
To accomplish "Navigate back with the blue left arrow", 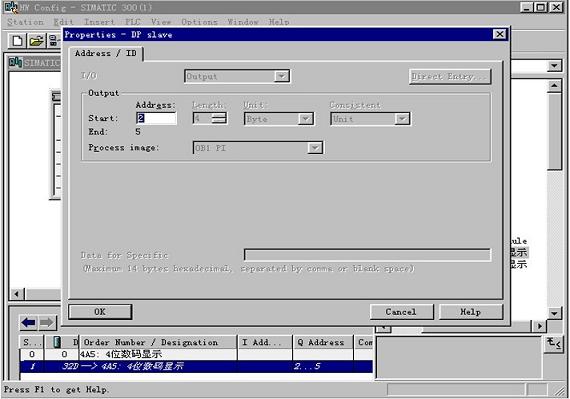I will pos(28,323).
